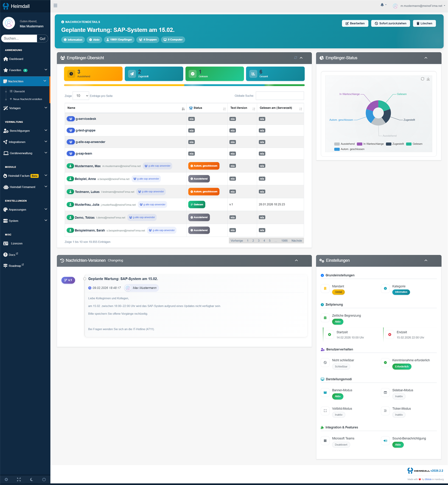This screenshot has height=485, width=448.
Task: Click the Sound-Benachrichtigung speaker icon
Action: pyautogui.click(x=385, y=441)
